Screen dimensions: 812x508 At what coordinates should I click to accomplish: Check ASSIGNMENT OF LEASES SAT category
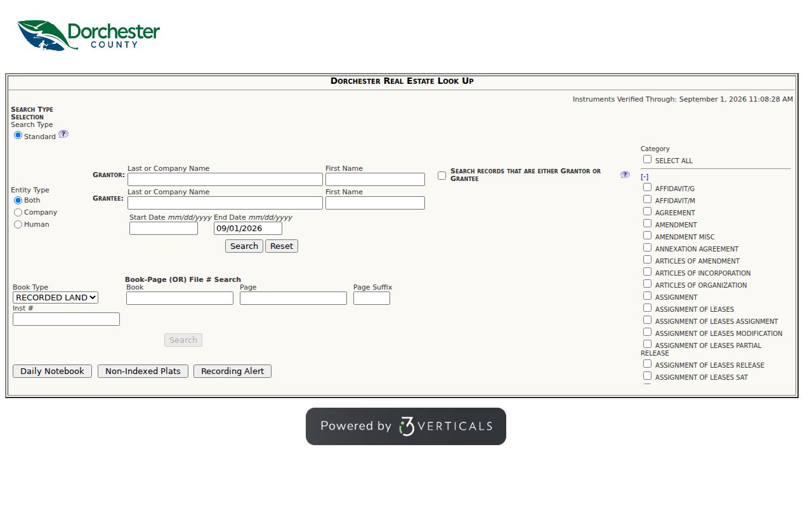[x=647, y=376]
